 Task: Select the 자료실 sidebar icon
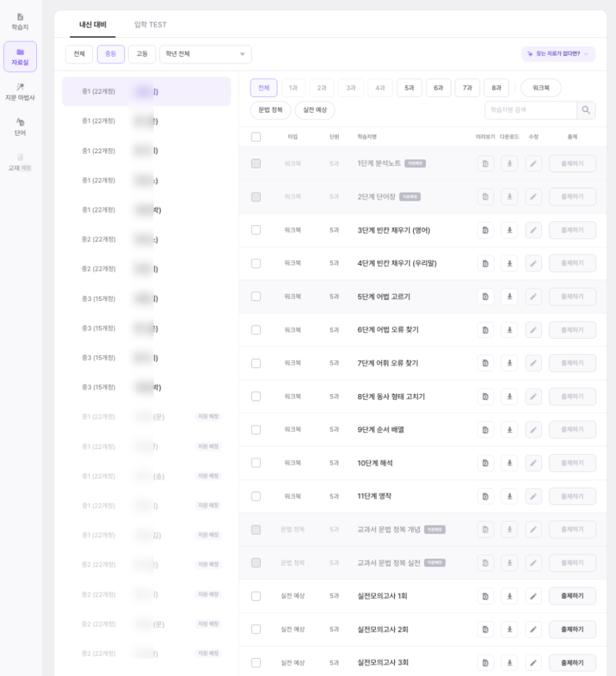(x=20, y=57)
